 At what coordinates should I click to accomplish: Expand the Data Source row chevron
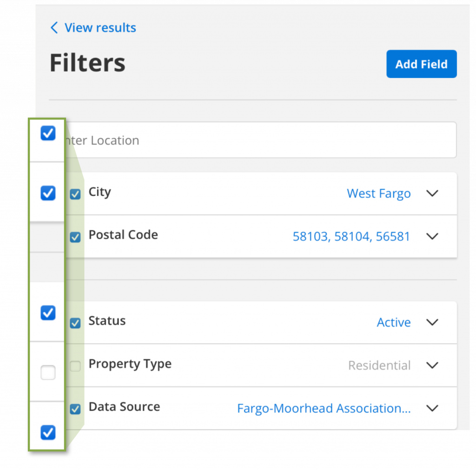click(x=432, y=408)
